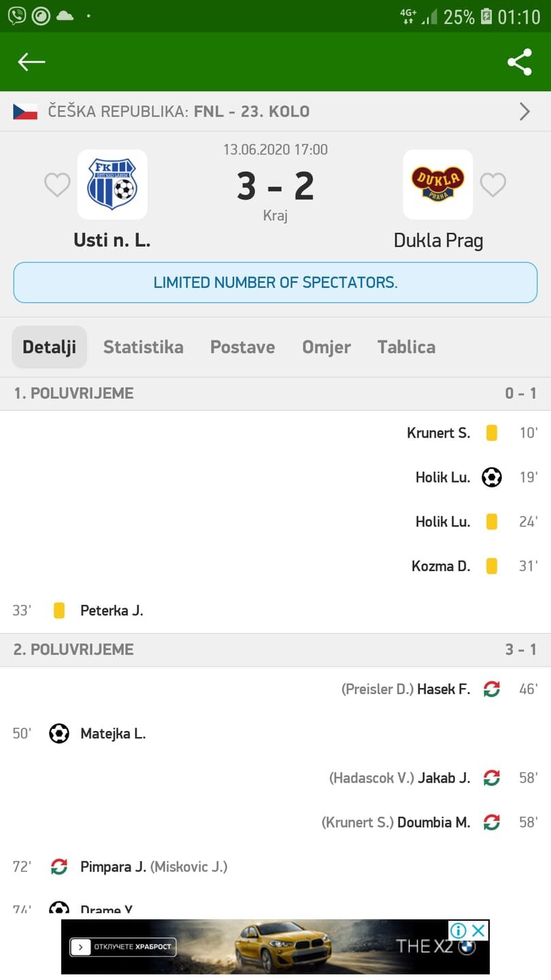
Task: Tap the Hasek F. substitution icon
Action: 492,689
